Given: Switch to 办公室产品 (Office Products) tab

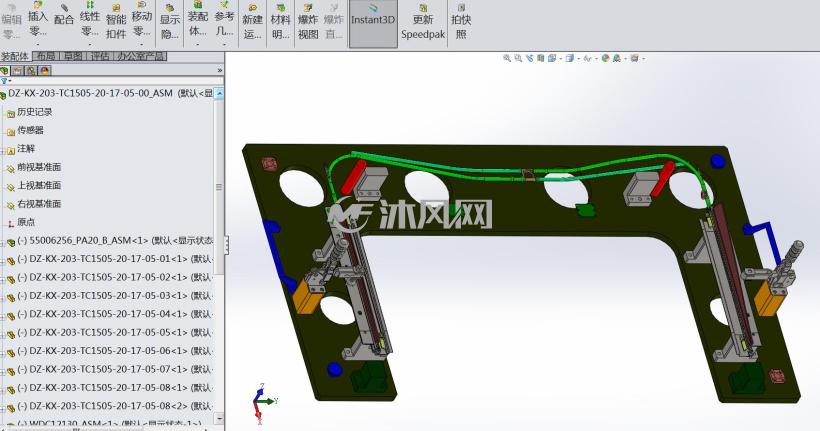Looking at the screenshot, I should [141, 56].
